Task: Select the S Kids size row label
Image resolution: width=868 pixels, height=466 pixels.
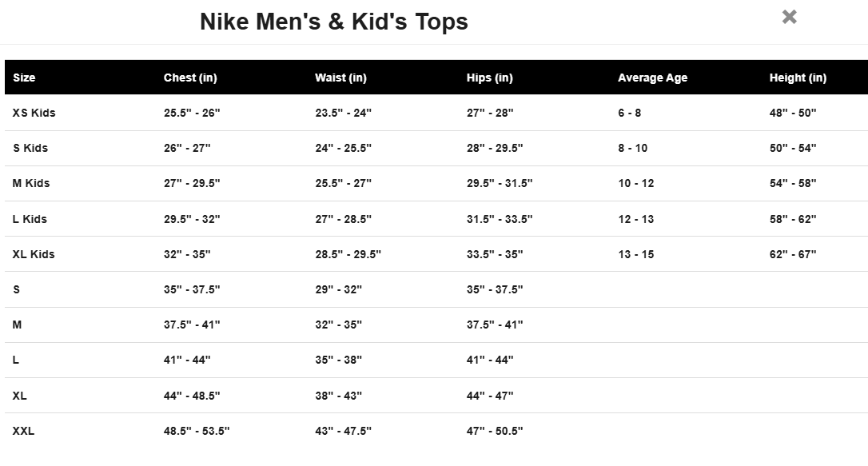Action: [30, 148]
